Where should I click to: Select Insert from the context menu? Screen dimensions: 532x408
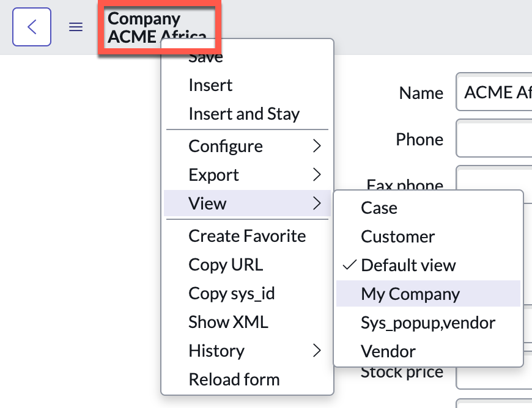247,85
